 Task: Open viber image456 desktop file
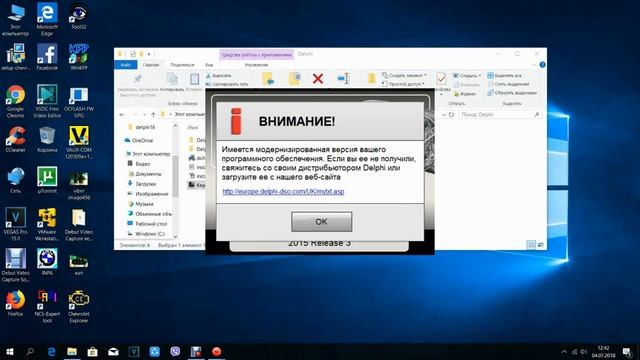point(78,186)
